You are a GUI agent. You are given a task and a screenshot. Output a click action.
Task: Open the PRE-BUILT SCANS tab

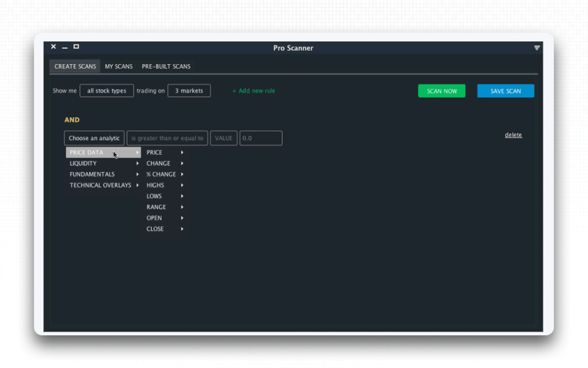tap(166, 66)
